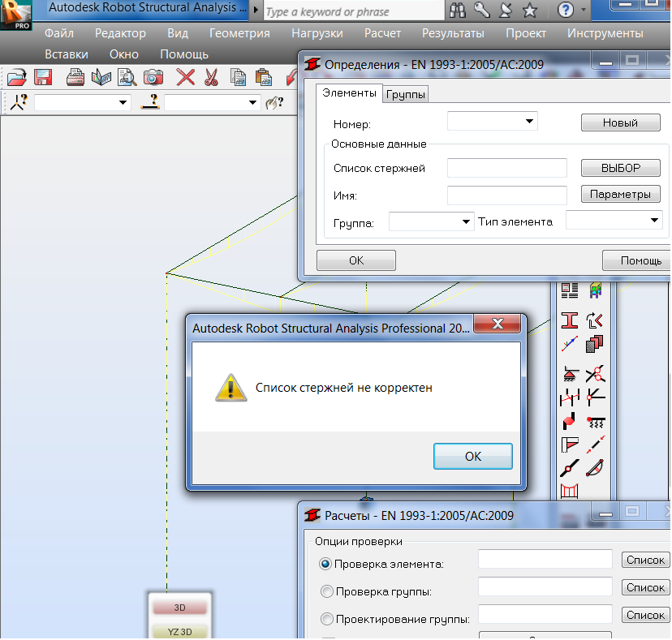
Task: Select the 'Элементы' tab
Action: click(x=349, y=93)
